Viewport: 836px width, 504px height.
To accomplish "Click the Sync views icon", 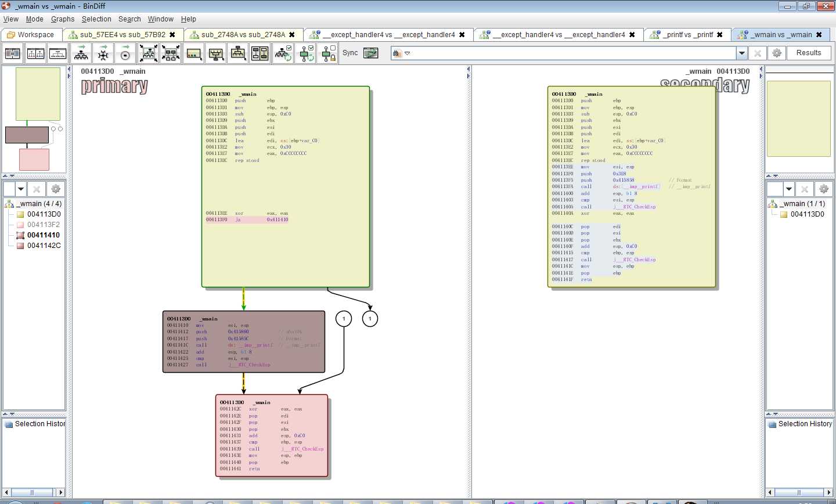I will (x=370, y=53).
